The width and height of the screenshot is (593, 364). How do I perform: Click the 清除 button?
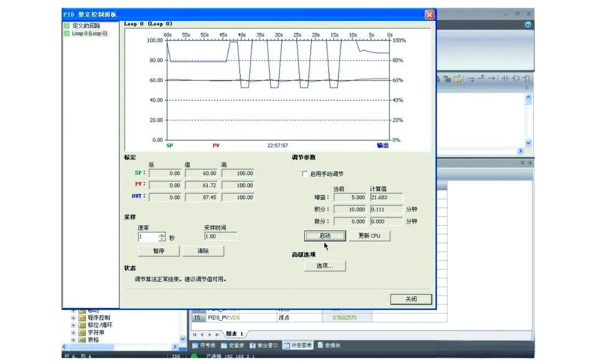click(x=204, y=251)
